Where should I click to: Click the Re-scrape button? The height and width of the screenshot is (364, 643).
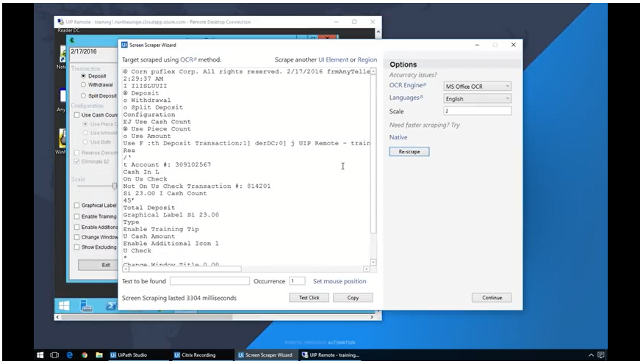coord(409,151)
